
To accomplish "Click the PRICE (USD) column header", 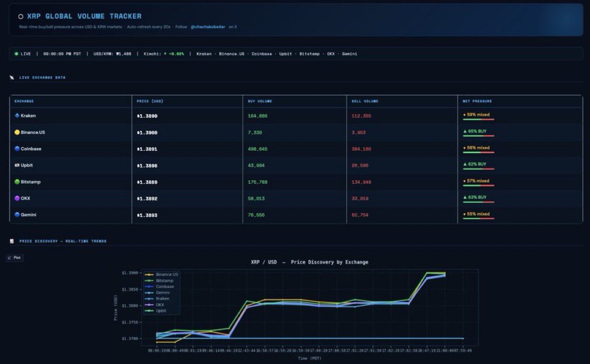I will coord(150,101).
